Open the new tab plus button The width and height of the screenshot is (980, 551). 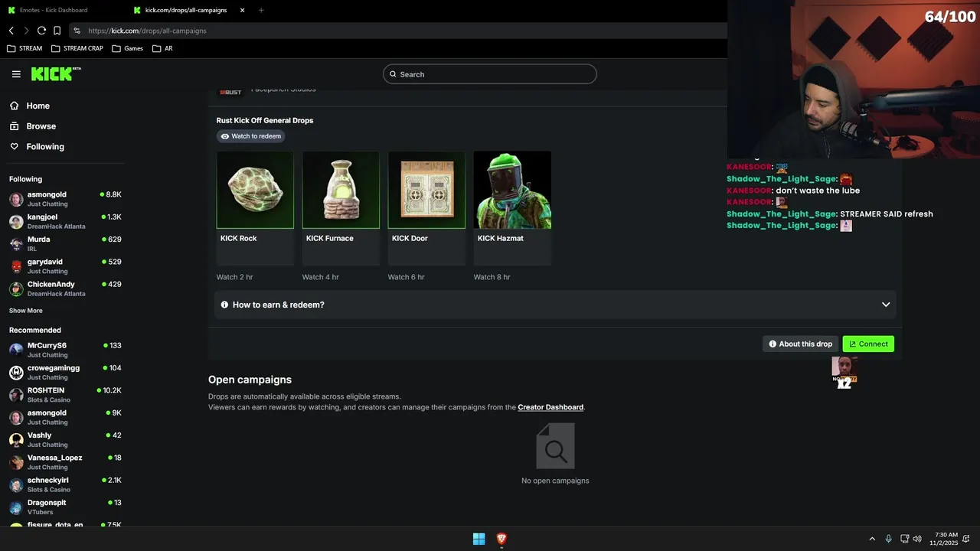[x=261, y=10]
